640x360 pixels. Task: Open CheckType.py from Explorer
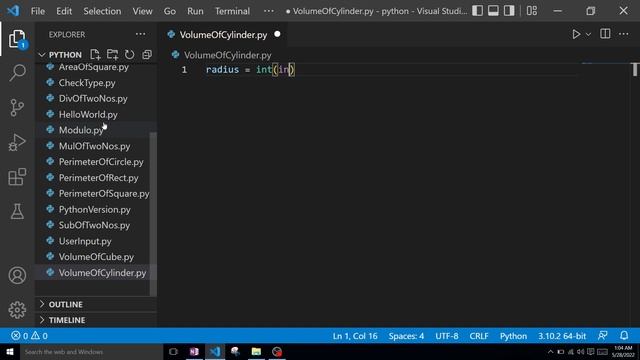tap(87, 83)
